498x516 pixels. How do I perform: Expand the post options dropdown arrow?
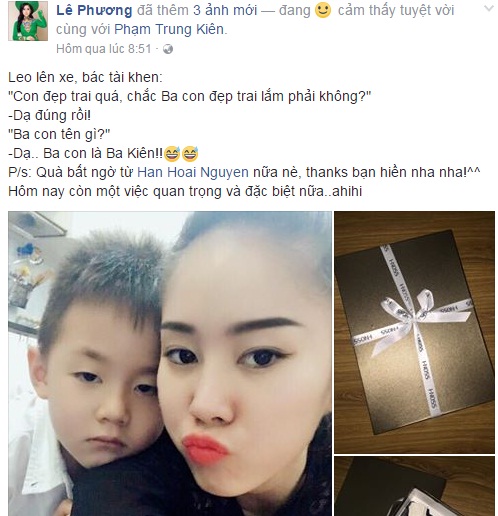point(488,9)
